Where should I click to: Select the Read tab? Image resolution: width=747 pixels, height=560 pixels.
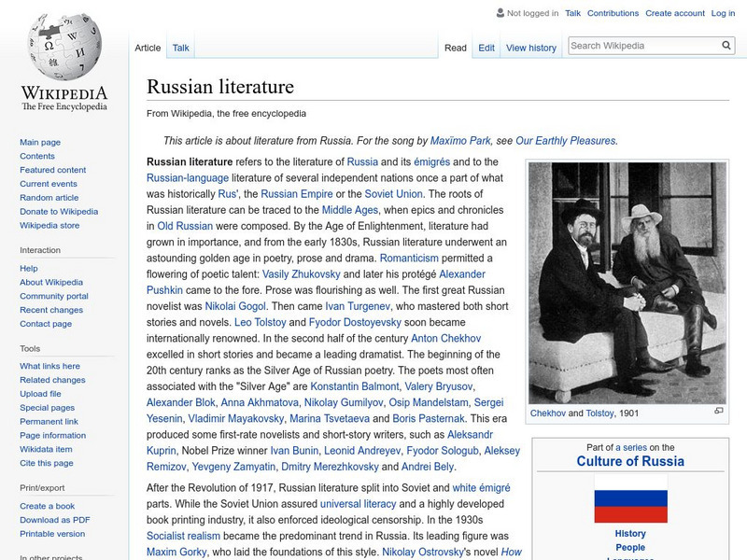coord(456,48)
